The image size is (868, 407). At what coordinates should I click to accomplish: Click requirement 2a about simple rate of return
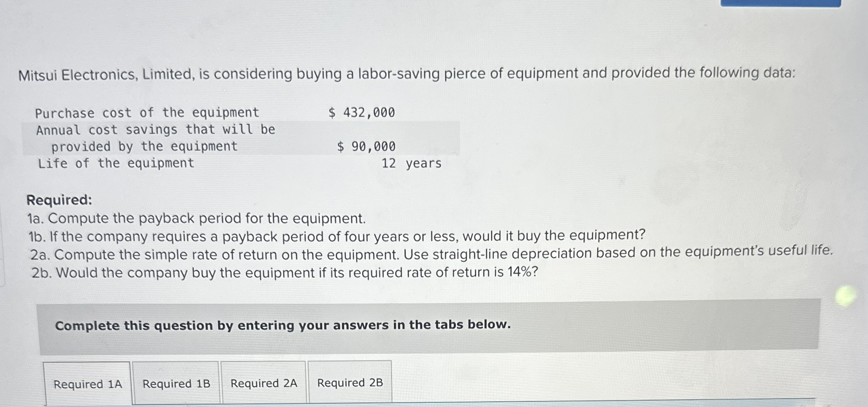point(431,253)
